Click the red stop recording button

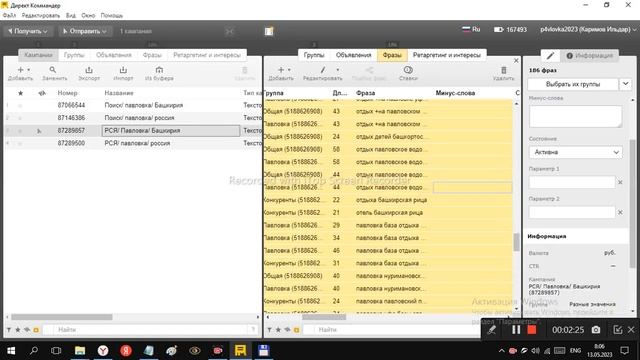[531, 329]
